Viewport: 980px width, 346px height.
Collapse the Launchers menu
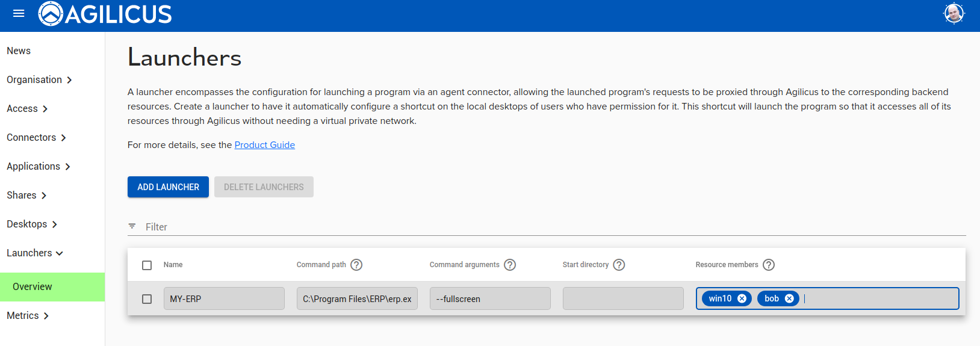coord(34,253)
